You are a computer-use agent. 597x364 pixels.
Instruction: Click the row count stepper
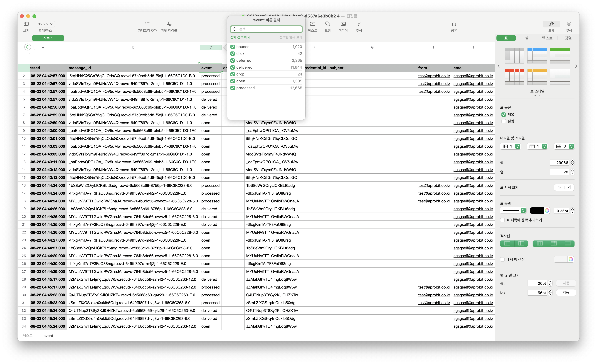coord(572,163)
